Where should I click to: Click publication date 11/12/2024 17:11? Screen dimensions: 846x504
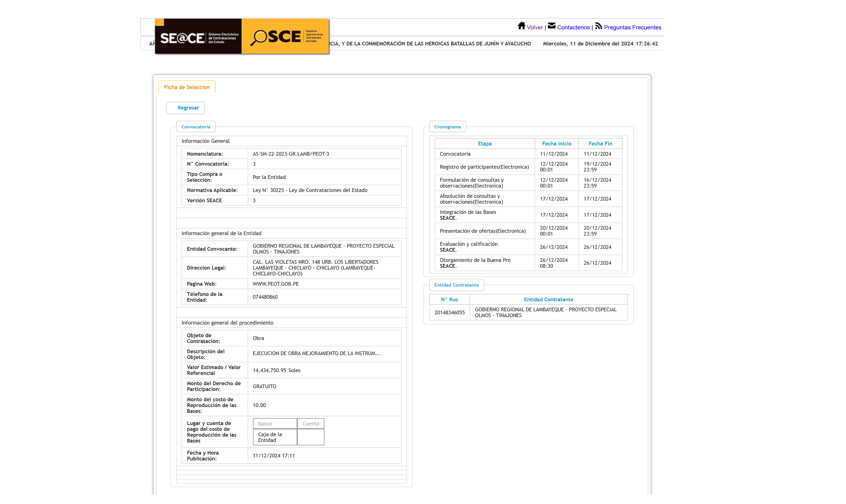[x=273, y=456]
